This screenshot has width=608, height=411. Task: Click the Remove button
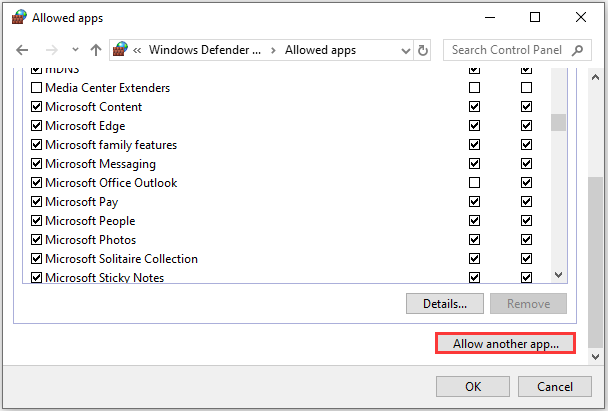pos(528,304)
